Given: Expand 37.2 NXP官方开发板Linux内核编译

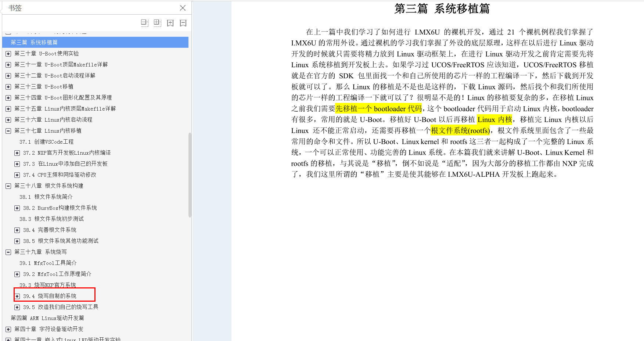Looking at the screenshot, I should [x=17, y=153].
